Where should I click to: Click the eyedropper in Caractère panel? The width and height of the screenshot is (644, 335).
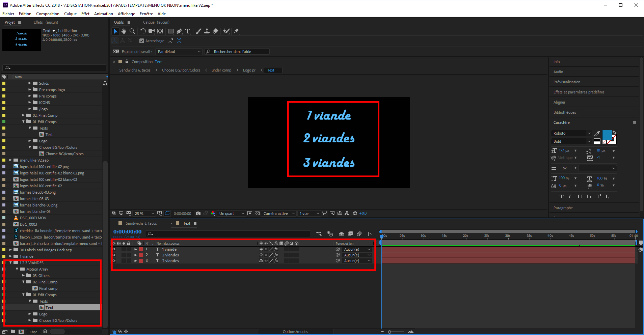tap(597, 134)
